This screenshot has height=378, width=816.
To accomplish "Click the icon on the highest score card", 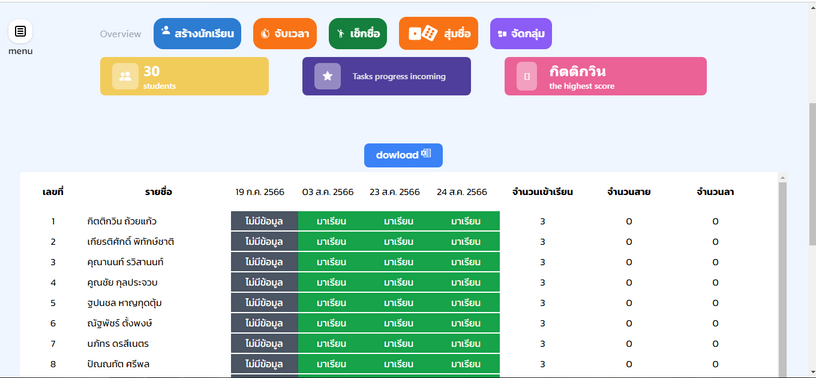I will (527, 77).
